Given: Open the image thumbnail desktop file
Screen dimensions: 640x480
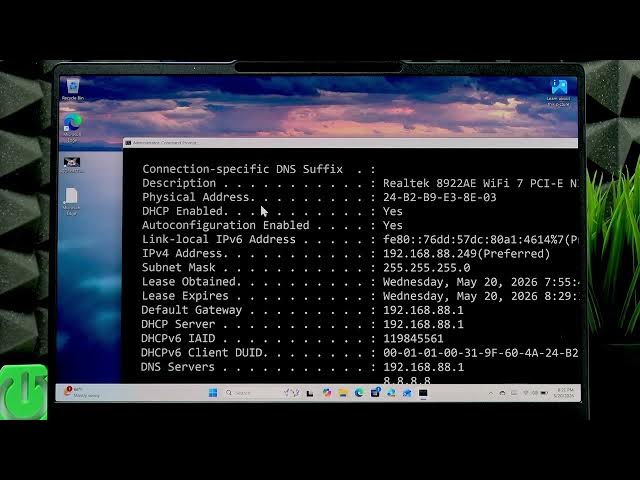Looking at the screenshot, I should point(72,164).
